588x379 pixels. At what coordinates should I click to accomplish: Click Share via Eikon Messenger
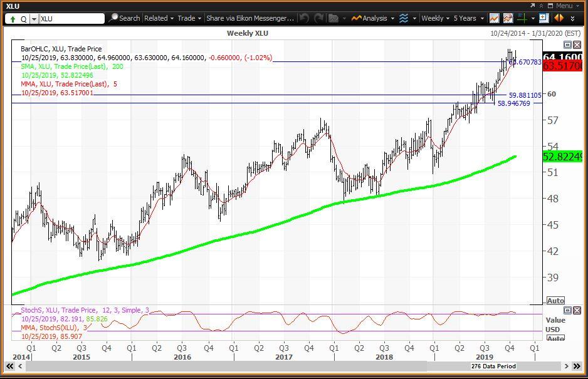(248, 19)
